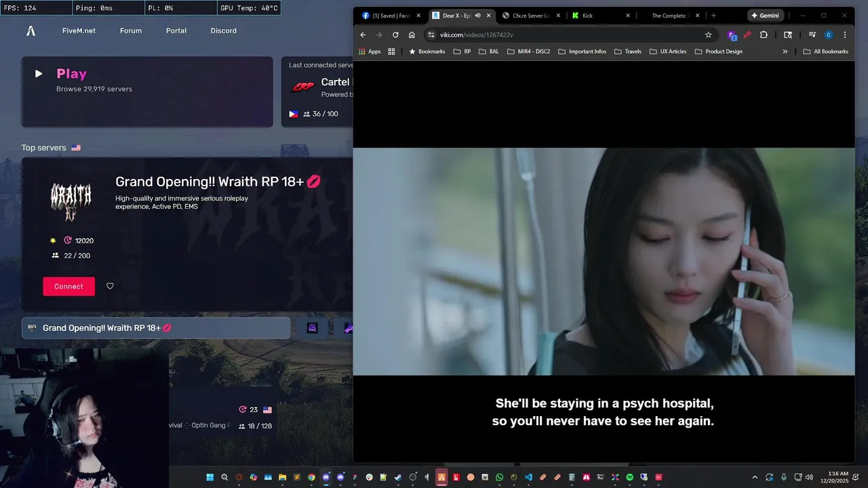Go back in Chrome
This screenshot has width=868, height=488.
coord(363,35)
